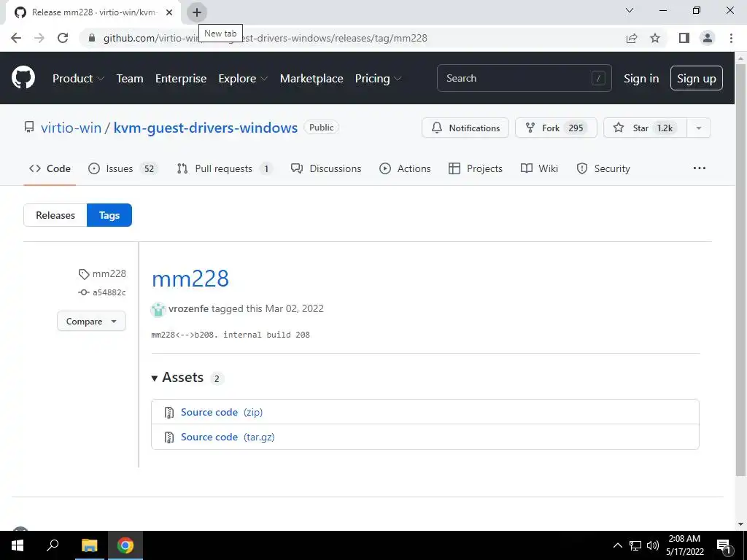Click the tar.gz file icon for Source code
The height and width of the screenshot is (560, 747).
point(169,437)
